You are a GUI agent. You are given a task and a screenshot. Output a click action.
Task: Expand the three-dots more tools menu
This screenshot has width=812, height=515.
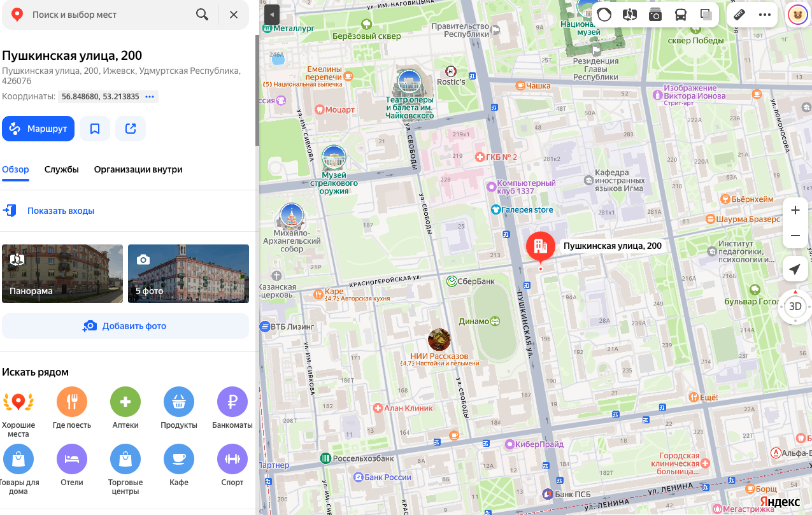[x=765, y=15]
